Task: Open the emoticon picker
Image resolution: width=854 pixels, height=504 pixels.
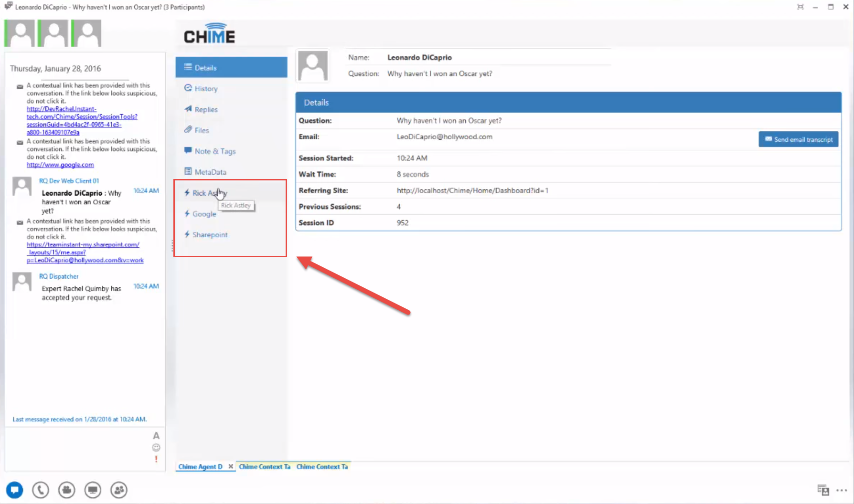Action: coord(156,448)
